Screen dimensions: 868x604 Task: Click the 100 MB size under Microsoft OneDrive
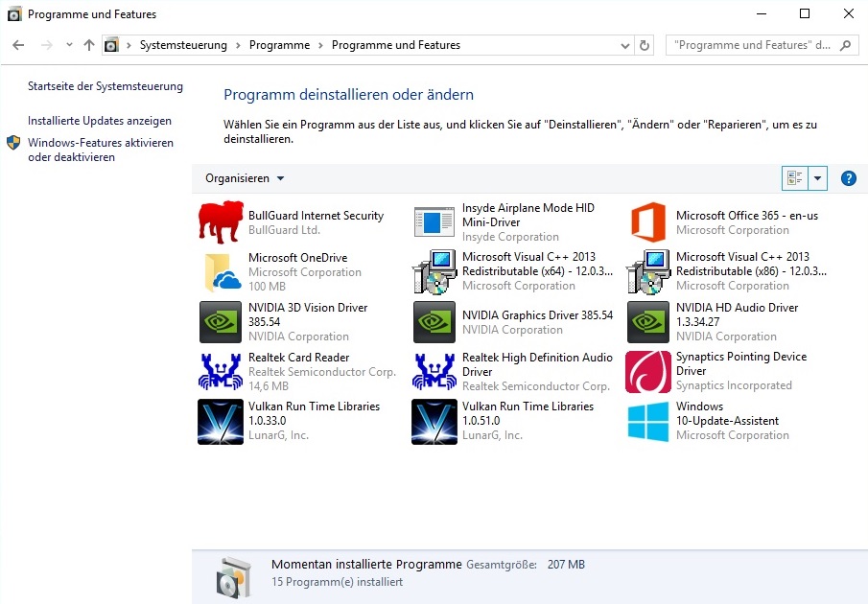click(267, 287)
